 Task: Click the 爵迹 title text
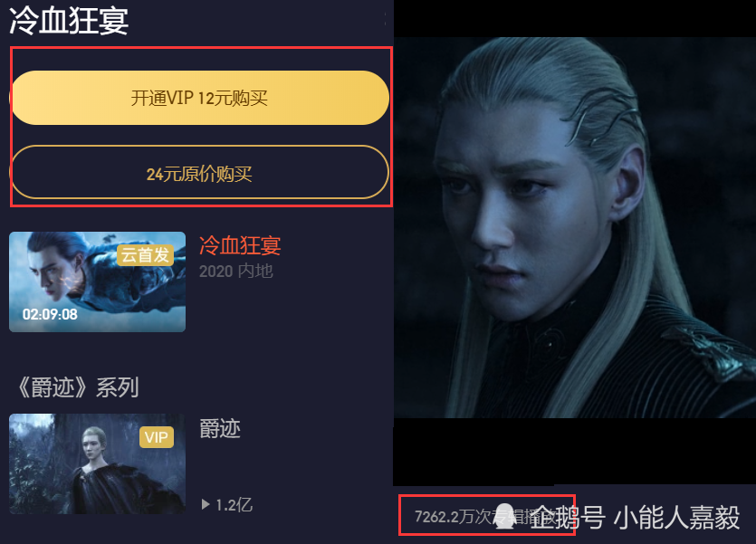220,429
